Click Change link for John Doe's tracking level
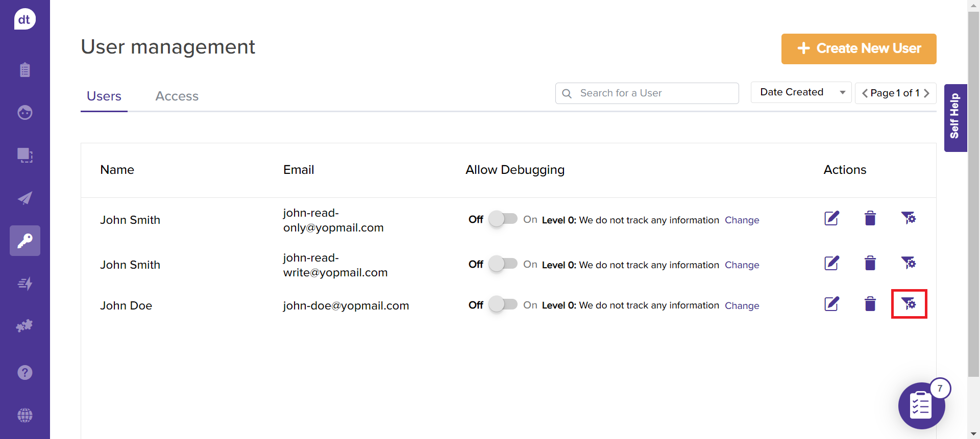 tap(742, 306)
